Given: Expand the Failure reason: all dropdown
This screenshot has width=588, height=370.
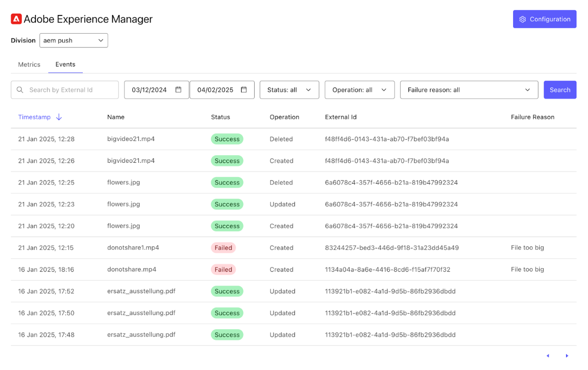Looking at the screenshot, I should click(469, 90).
